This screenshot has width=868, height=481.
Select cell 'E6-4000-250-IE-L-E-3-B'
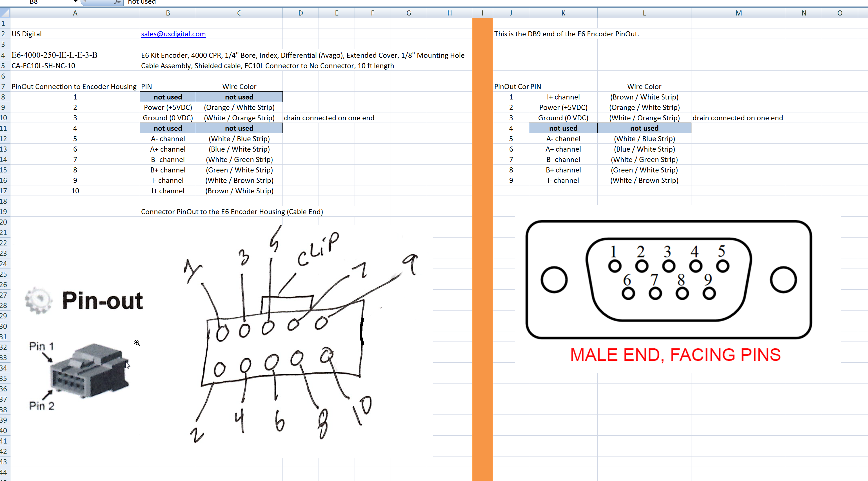[75, 55]
